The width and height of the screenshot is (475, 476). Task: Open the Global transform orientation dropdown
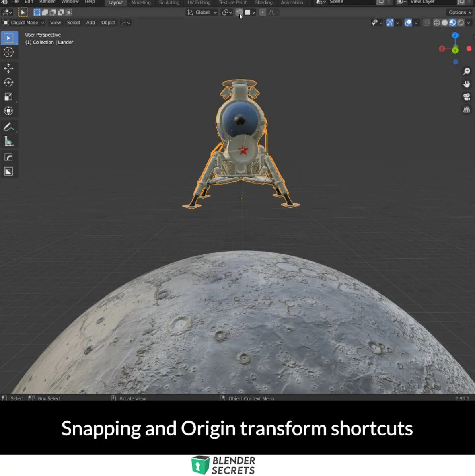coord(202,12)
